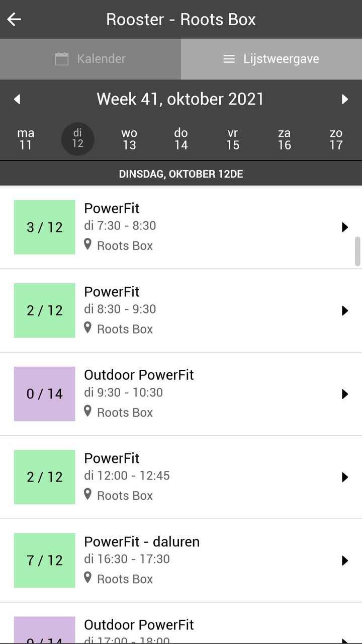This screenshot has height=644, width=362.
Task: Open details arrow for 9:30 Outdoor PowerFit
Action: coord(345,394)
